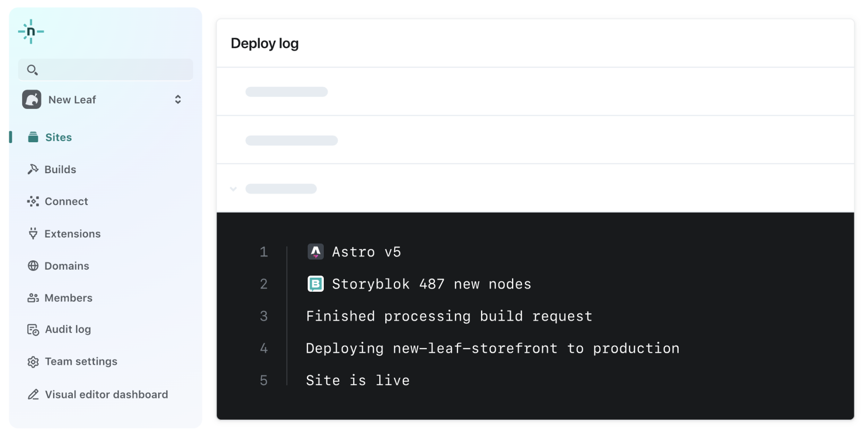
Task: Click the Connect sparkle icon
Action: click(33, 201)
